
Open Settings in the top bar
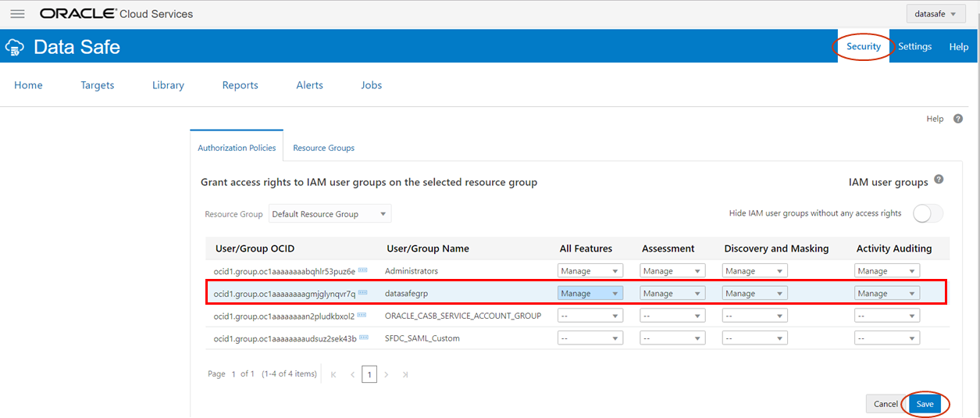coord(914,47)
